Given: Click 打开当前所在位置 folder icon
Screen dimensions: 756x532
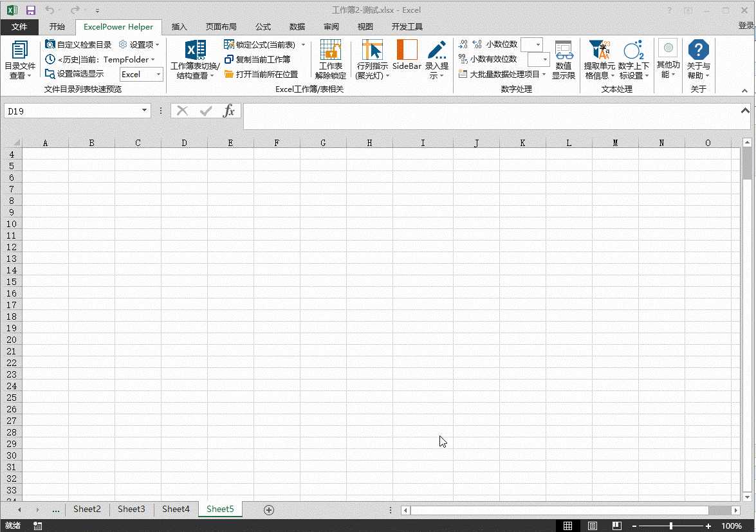Looking at the screenshot, I should pyautogui.click(x=228, y=74).
